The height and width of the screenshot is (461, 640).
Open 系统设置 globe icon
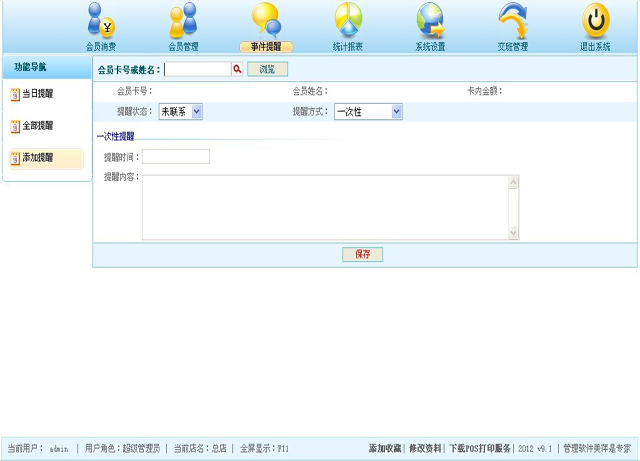(x=430, y=21)
